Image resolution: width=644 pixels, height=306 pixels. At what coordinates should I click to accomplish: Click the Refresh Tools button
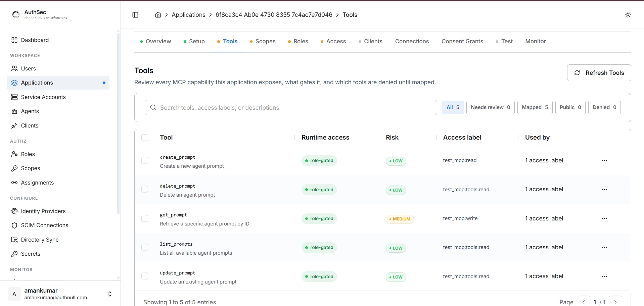(599, 73)
